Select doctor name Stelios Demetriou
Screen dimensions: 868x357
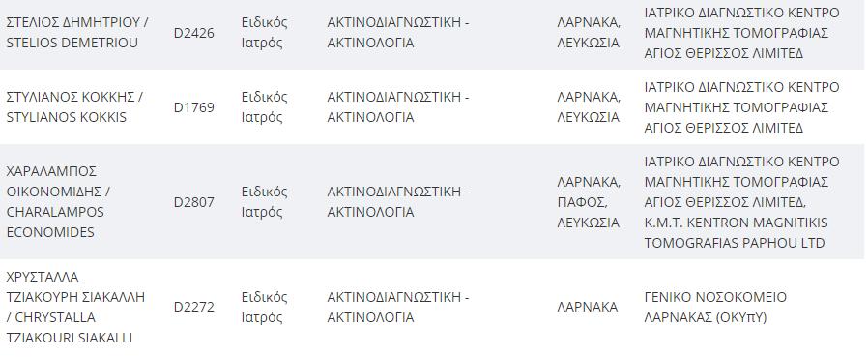click(x=77, y=33)
